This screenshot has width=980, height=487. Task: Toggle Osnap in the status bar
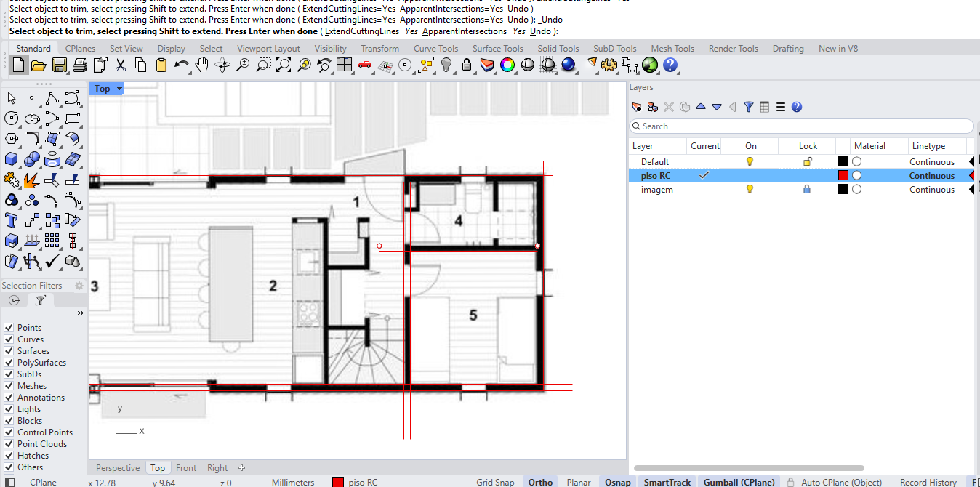[616, 482]
